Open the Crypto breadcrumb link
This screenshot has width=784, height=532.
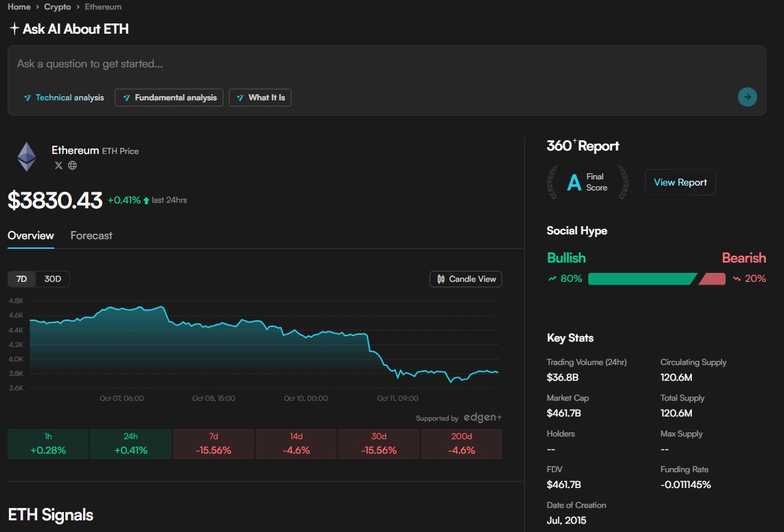[58, 6]
